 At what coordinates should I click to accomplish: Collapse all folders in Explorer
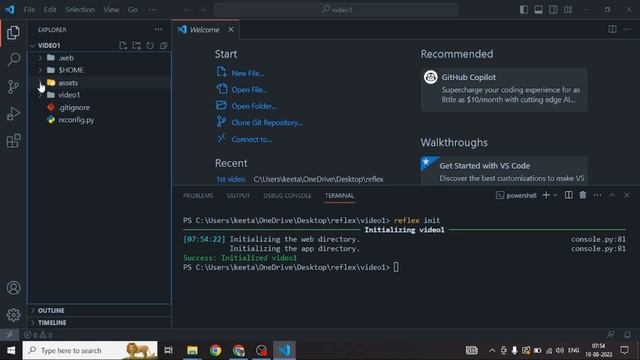pos(163,45)
